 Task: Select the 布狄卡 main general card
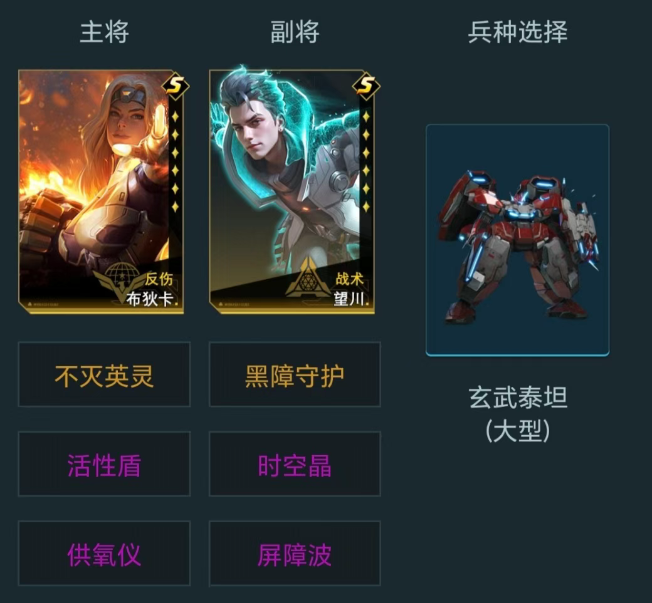pos(102,191)
